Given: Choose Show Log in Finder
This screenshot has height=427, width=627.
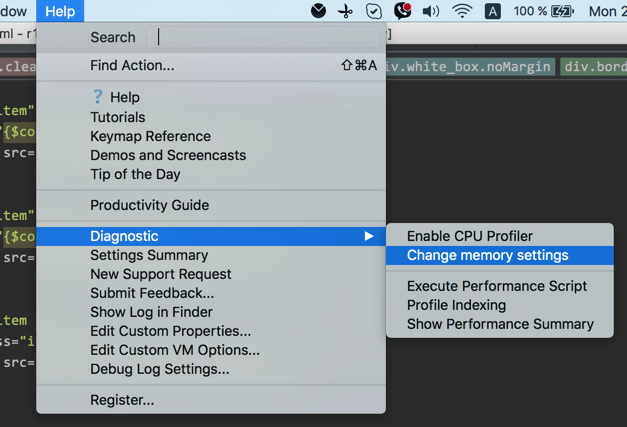Looking at the screenshot, I should click(151, 312).
